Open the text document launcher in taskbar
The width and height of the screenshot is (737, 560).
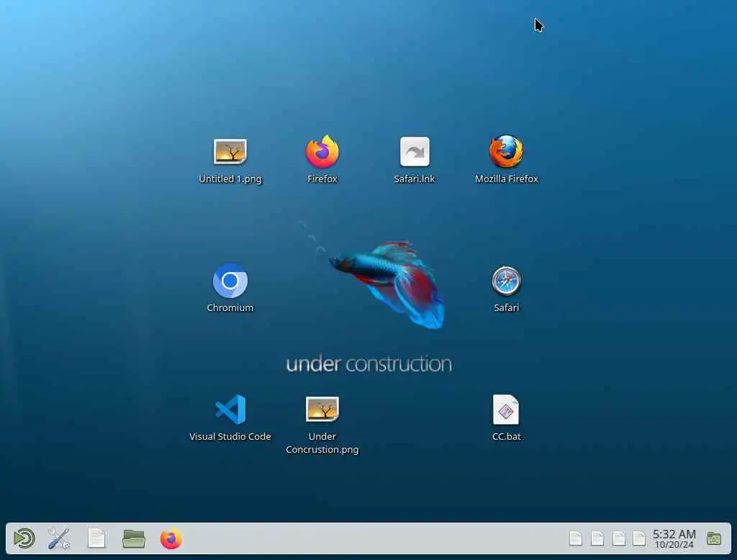point(96,538)
